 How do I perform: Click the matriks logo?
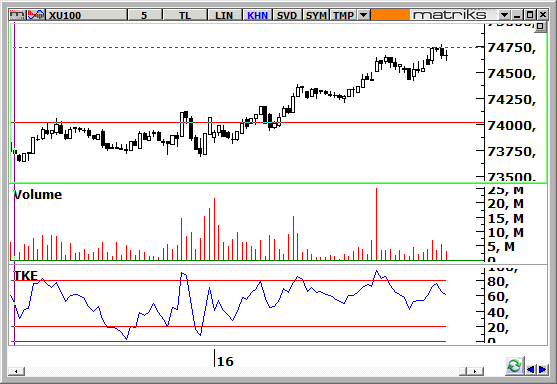[450, 15]
